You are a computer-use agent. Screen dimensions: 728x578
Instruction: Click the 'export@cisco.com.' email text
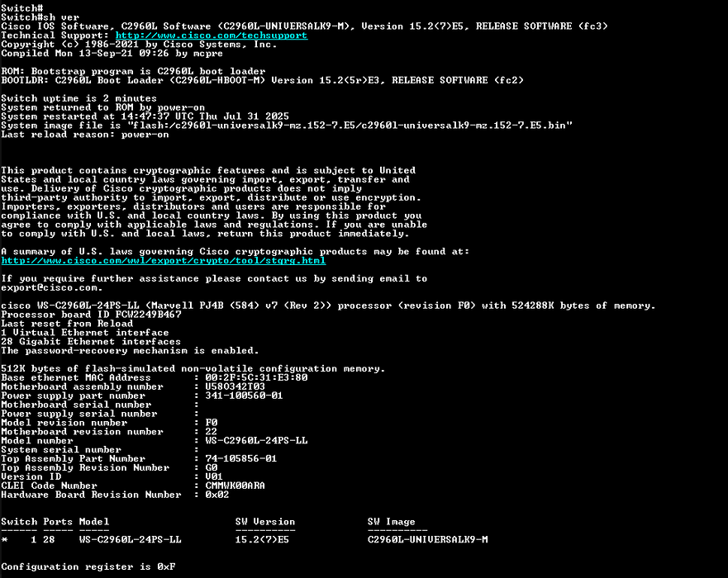tap(52, 287)
